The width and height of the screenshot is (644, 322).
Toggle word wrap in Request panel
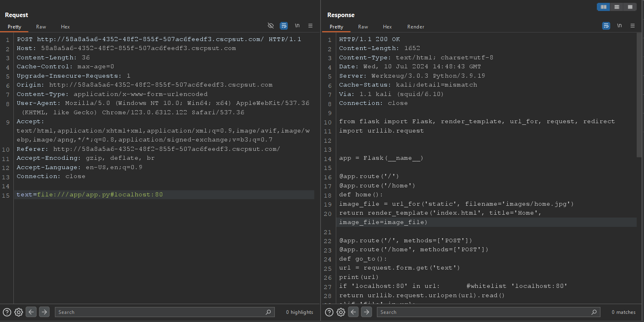284,26
